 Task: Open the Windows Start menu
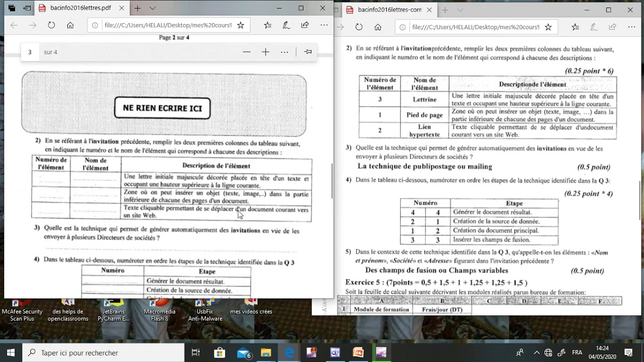(11, 352)
